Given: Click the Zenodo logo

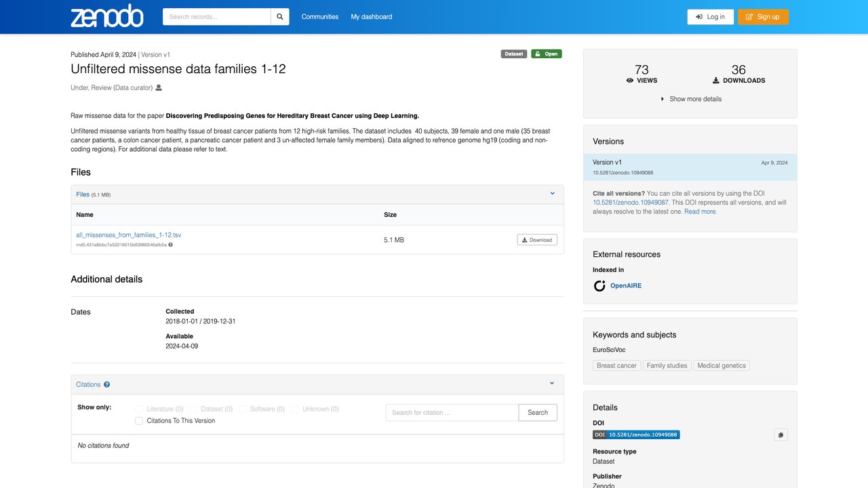Looking at the screenshot, I should click(107, 16).
